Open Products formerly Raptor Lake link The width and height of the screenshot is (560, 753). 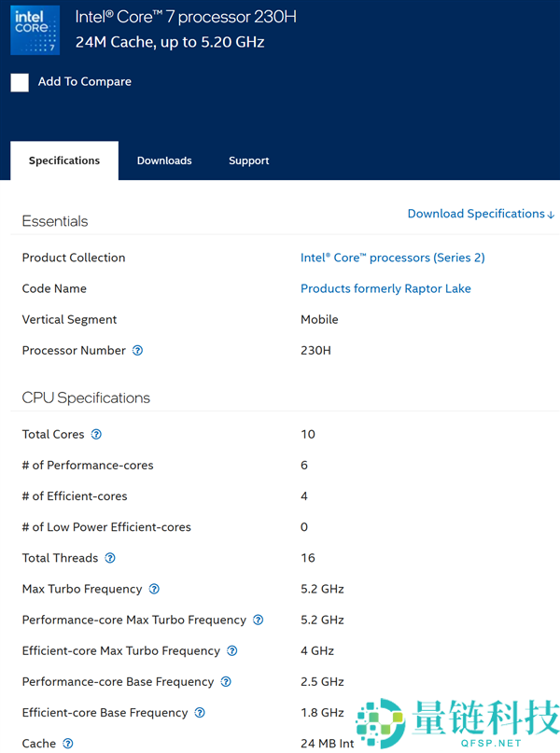pos(385,288)
